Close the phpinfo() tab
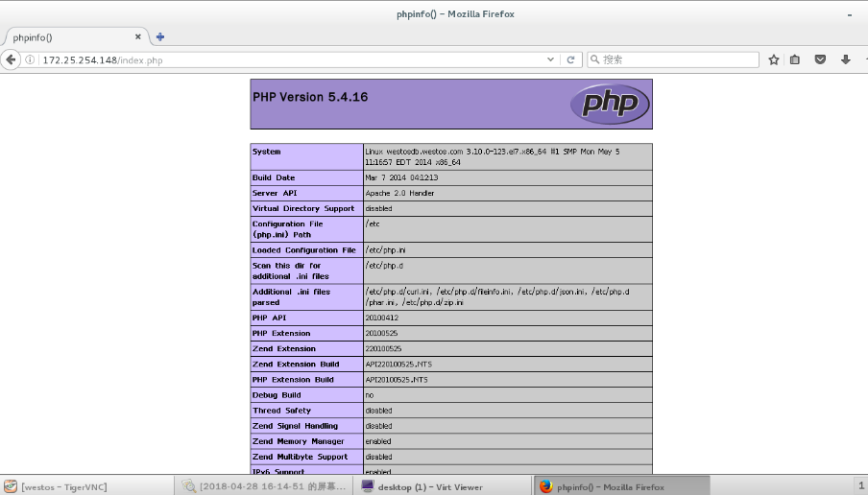Viewport: 868px width, 495px height. (x=138, y=36)
